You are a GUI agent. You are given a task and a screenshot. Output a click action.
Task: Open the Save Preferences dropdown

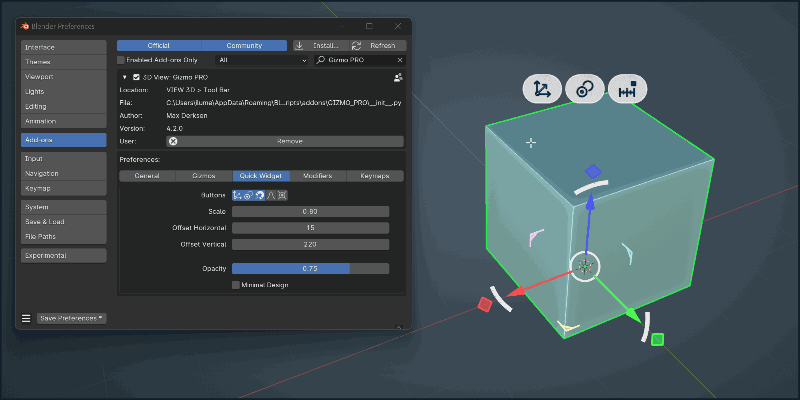[71, 318]
